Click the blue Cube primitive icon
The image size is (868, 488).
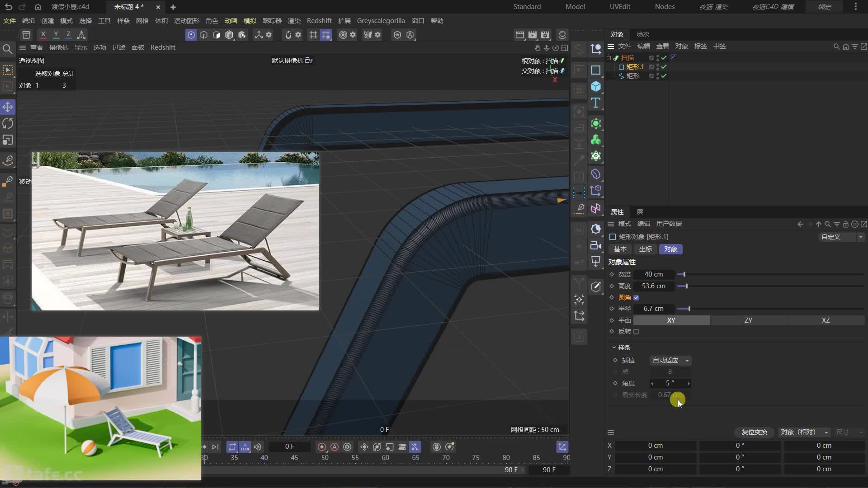(596, 86)
